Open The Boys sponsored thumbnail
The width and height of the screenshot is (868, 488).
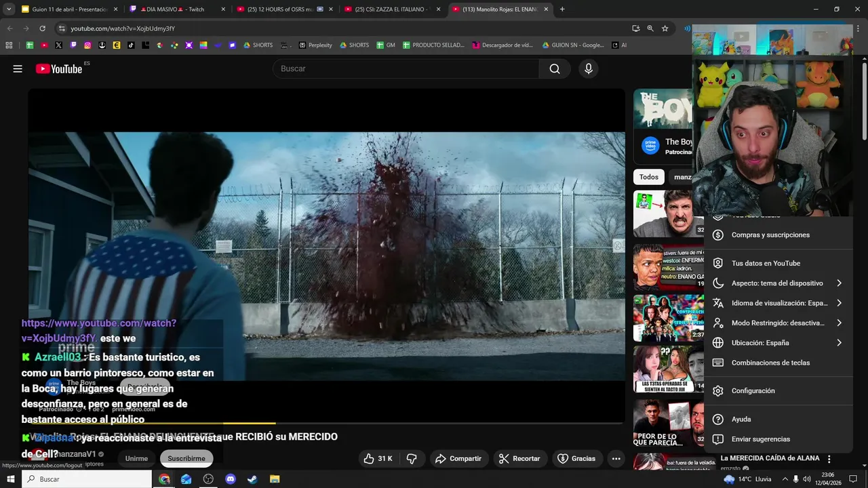[663, 108]
